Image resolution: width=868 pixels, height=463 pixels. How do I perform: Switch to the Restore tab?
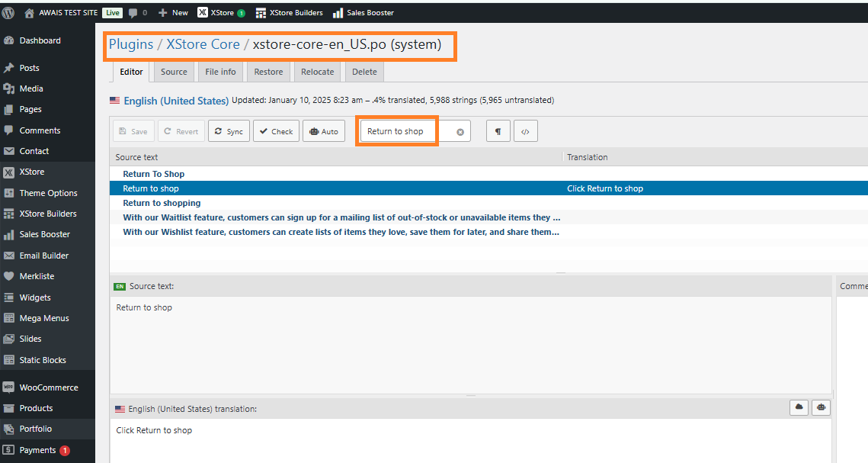pyautogui.click(x=268, y=72)
